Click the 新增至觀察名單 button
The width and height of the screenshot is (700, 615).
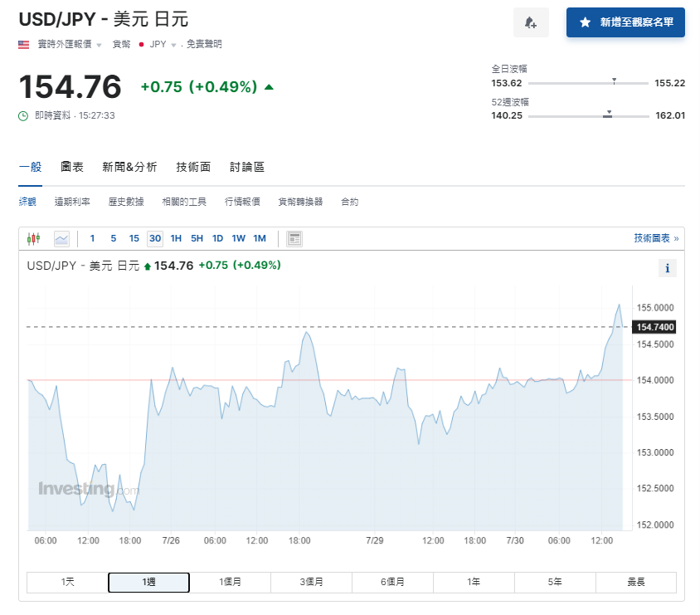(626, 22)
